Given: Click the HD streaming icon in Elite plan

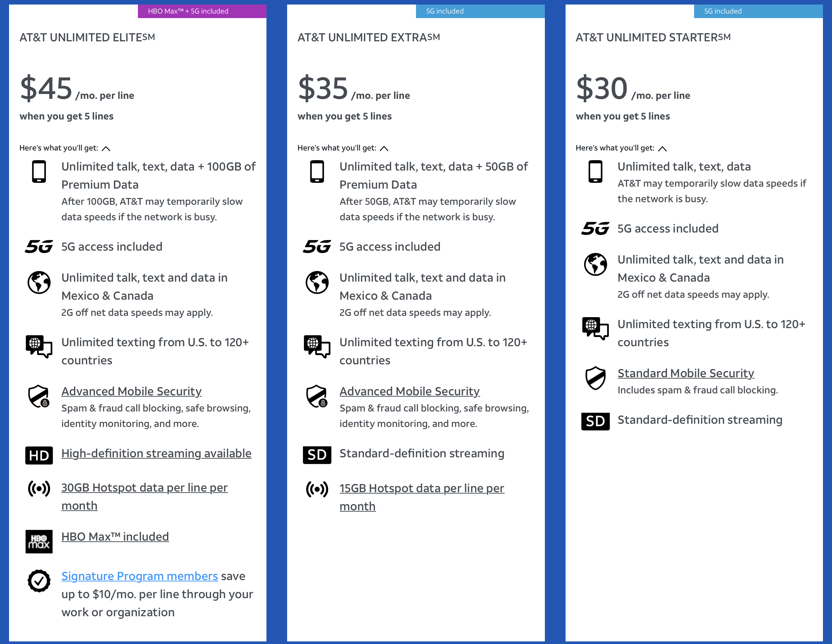Looking at the screenshot, I should click(x=39, y=455).
